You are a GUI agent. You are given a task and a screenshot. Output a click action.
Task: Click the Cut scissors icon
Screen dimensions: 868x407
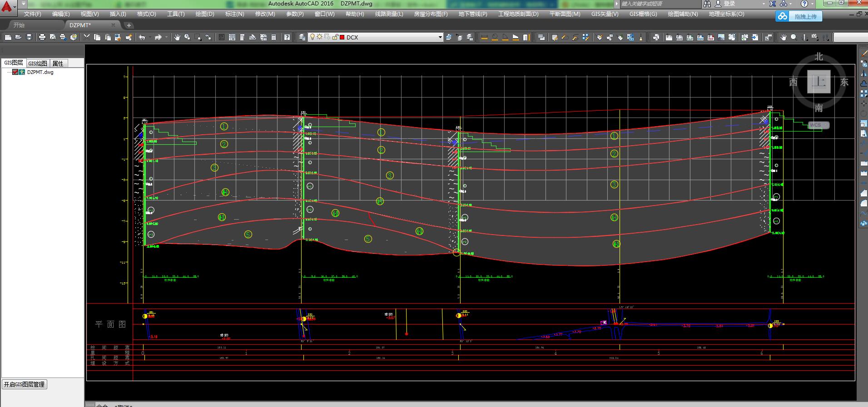pyautogui.click(x=86, y=37)
